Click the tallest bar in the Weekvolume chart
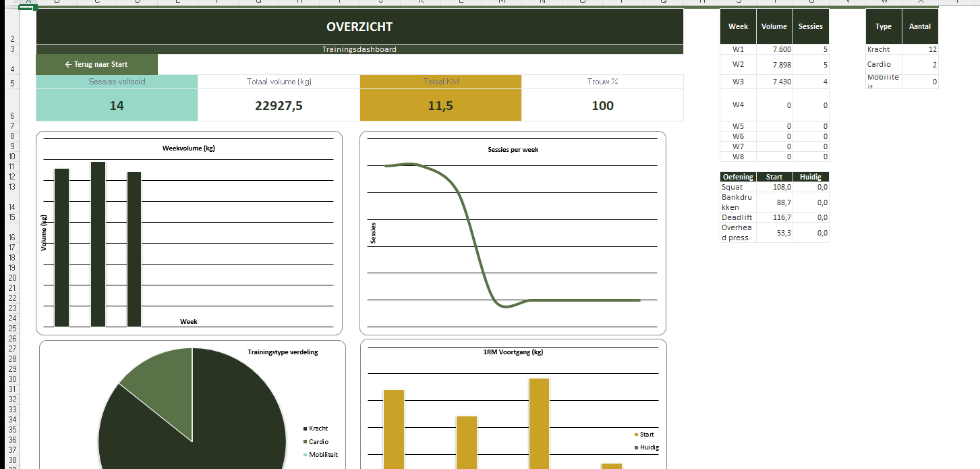 tap(98, 244)
